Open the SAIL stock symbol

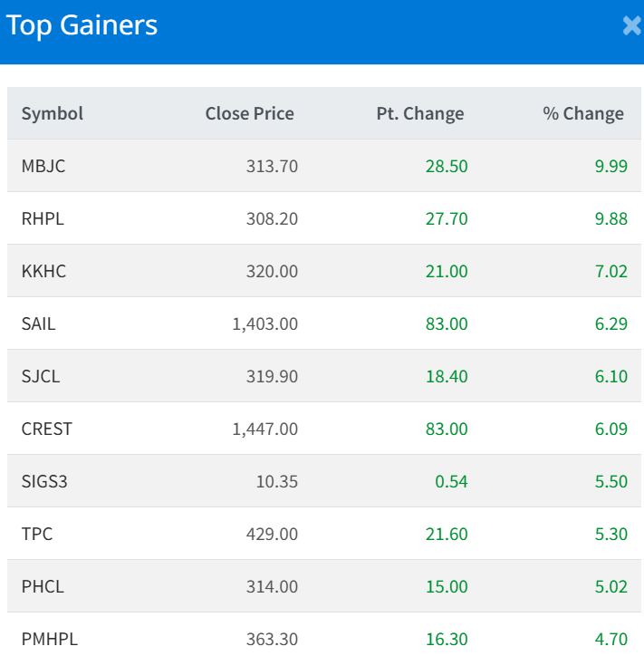tap(38, 323)
